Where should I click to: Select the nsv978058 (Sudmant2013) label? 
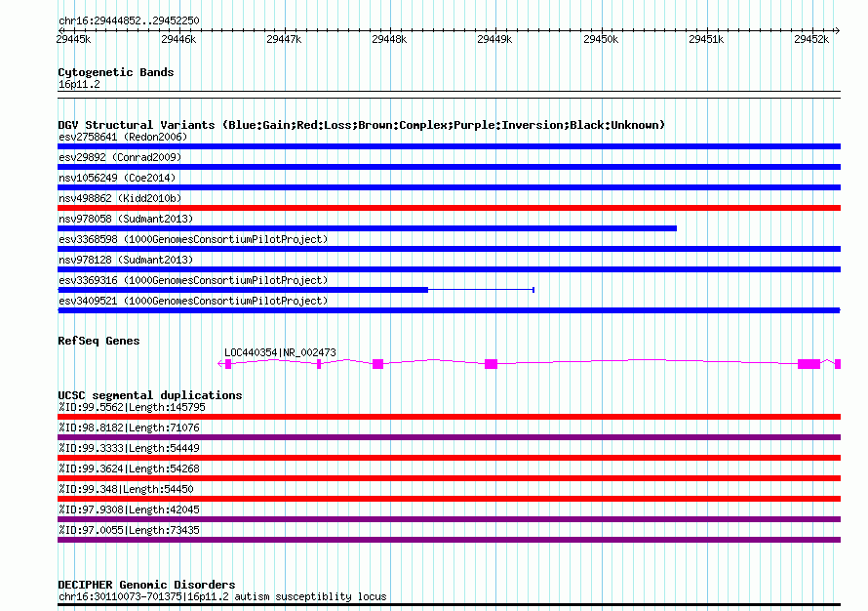click(x=126, y=219)
